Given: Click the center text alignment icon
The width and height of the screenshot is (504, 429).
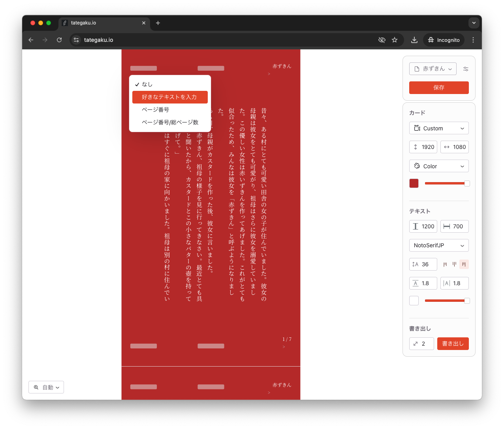Looking at the screenshot, I should coord(455,264).
